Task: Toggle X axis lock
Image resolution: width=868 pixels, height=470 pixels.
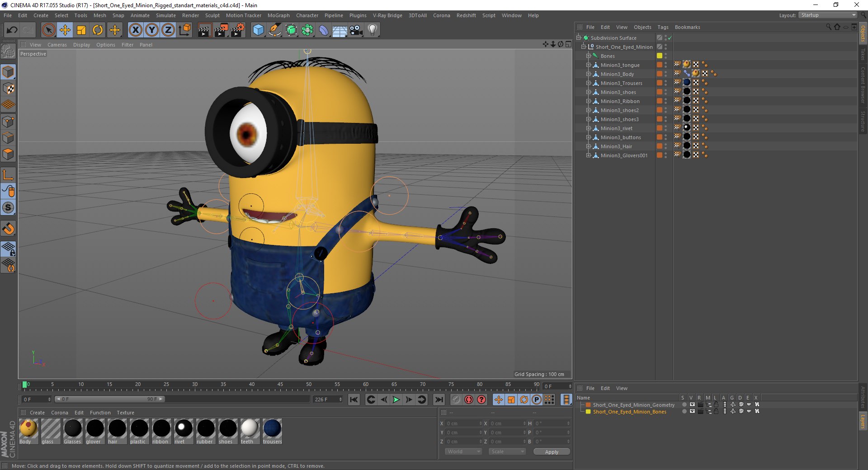Action: (135, 30)
